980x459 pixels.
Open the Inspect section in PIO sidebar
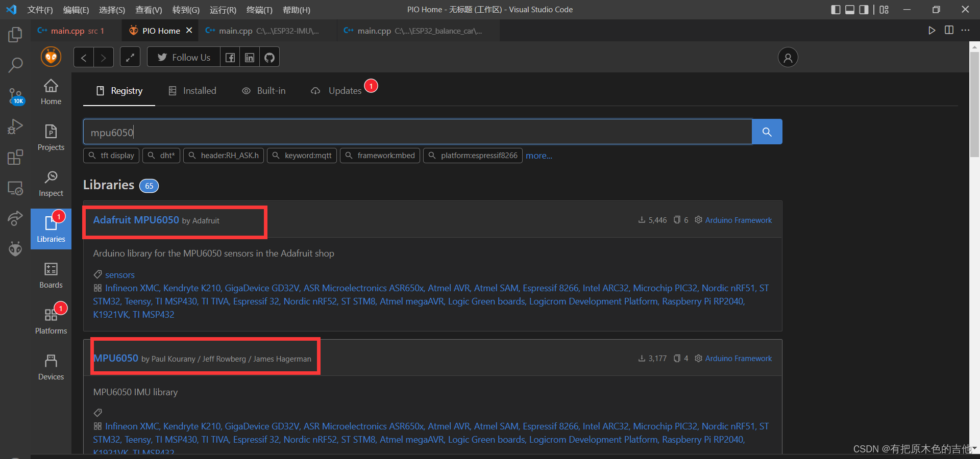coord(51,184)
